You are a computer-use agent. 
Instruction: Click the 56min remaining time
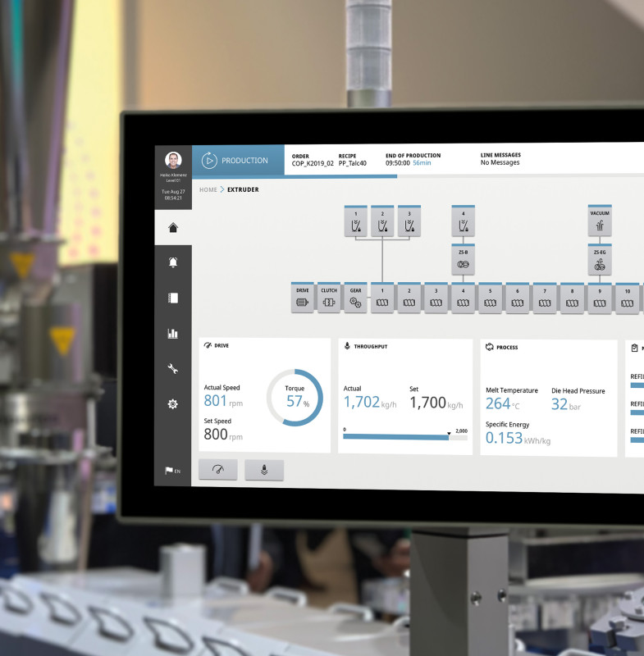[x=422, y=163]
